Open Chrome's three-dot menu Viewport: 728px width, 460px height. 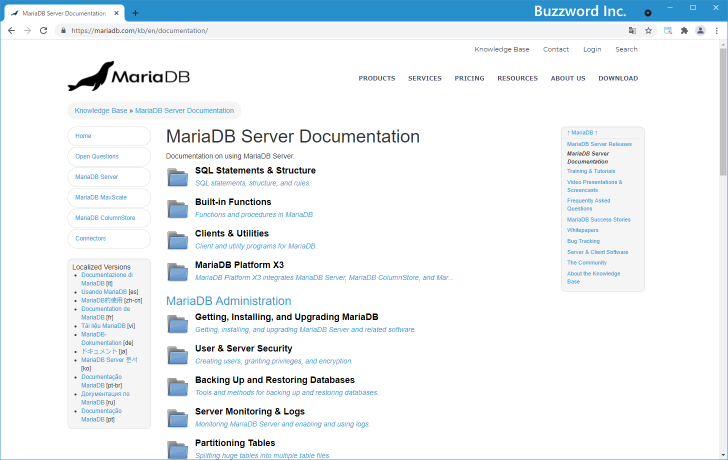[x=717, y=31]
